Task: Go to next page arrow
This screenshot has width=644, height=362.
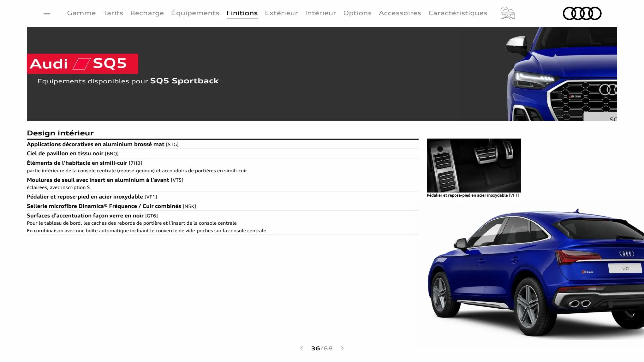Action: pyautogui.click(x=342, y=348)
